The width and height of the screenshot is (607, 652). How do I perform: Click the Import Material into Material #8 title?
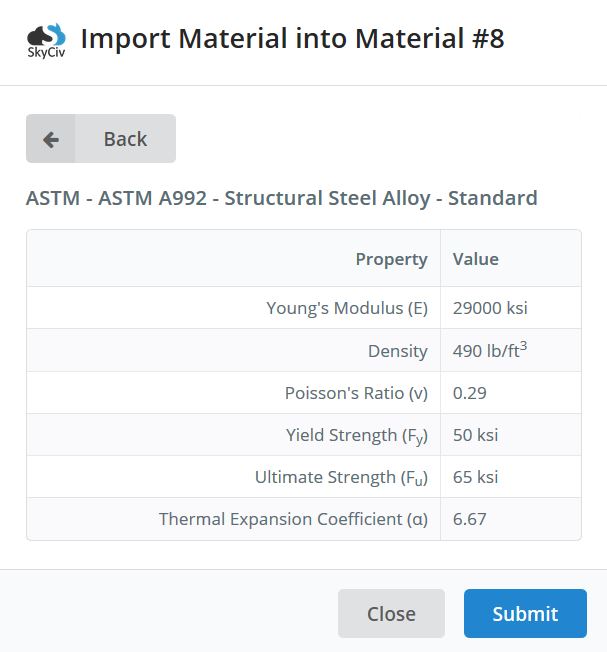click(292, 39)
